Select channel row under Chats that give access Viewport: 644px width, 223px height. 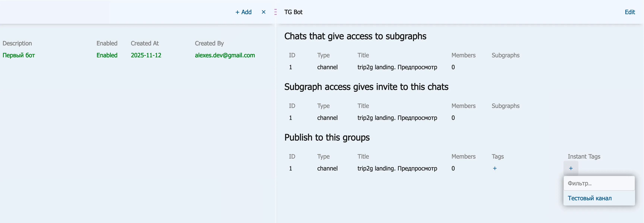[x=327, y=67]
